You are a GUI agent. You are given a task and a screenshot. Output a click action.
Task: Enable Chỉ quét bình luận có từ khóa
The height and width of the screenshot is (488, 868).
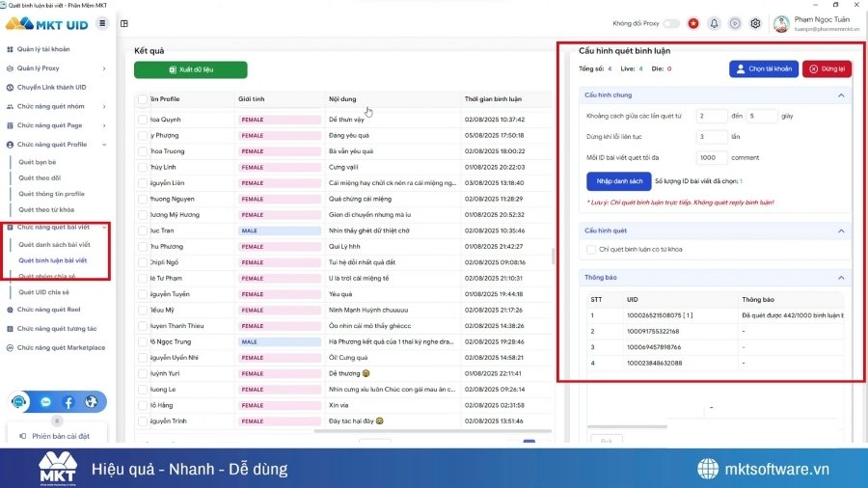pos(591,250)
